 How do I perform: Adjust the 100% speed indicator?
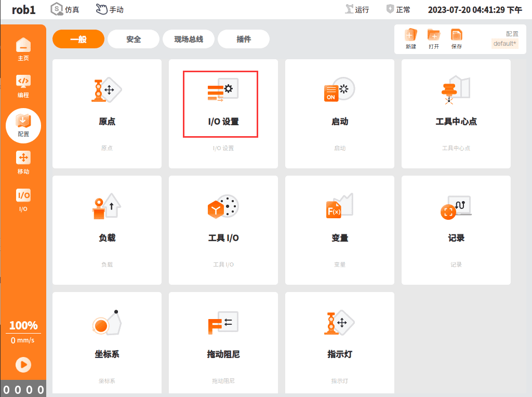pos(23,325)
